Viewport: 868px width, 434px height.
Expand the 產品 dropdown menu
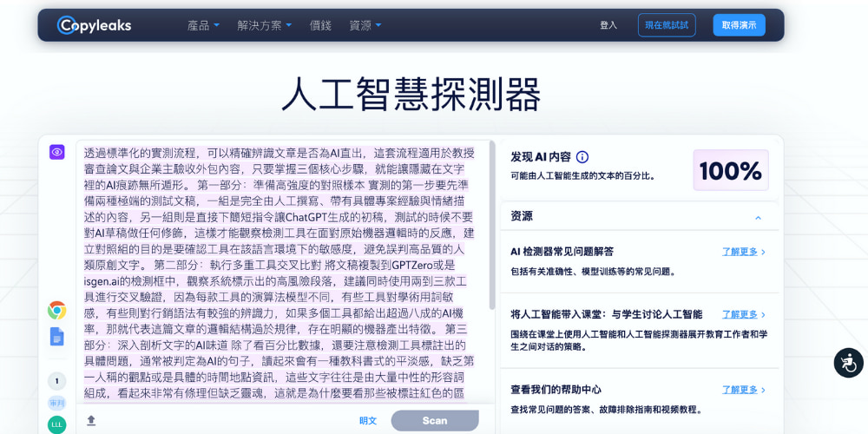204,25
